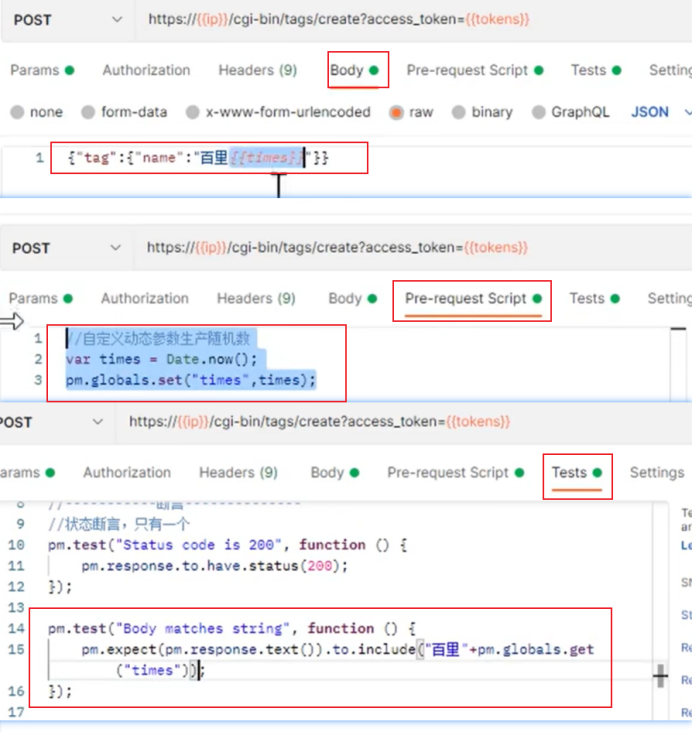The width and height of the screenshot is (692, 733).
Task: Open the Params tab in the top request
Action: coord(42,70)
